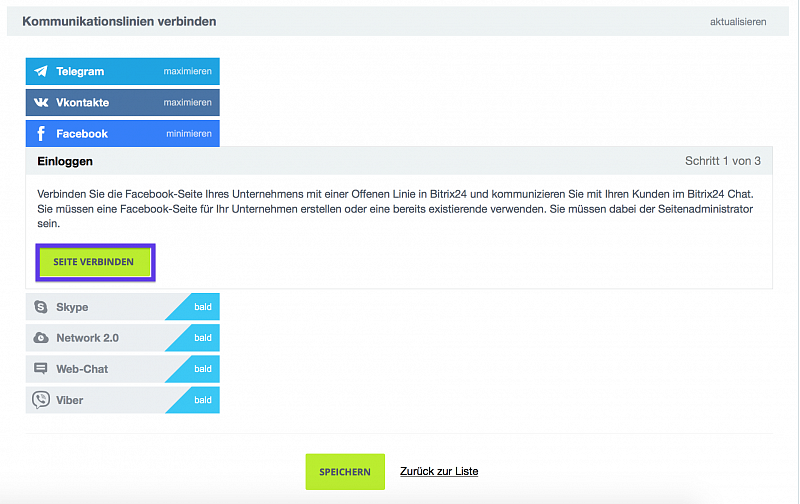Click the Facebook f logo icon
Image resolution: width=800 pixels, height=504 pixels.
pos(41,134)
